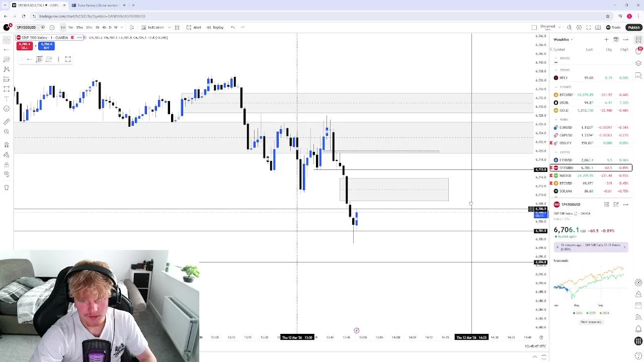Create an Alert

click(x=194, y=27)
